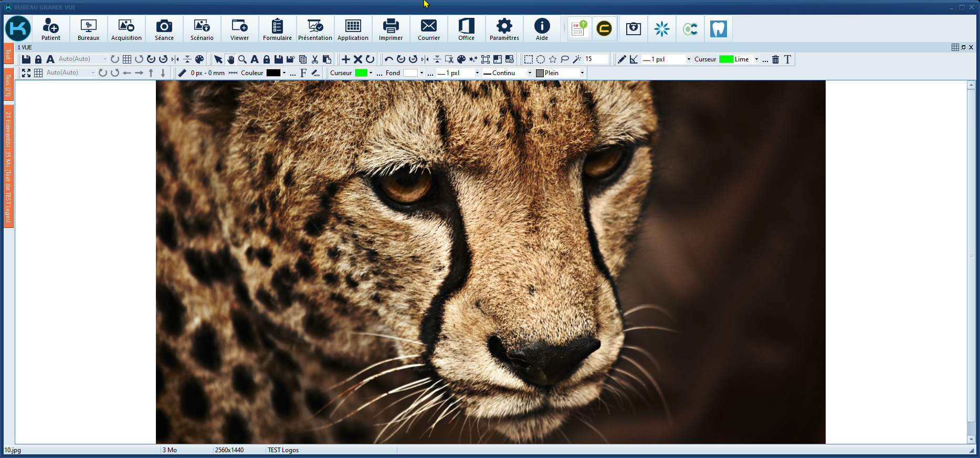Activate the magic wand tool
Viewport: 980px width, 458px height.
(x=577, y=59)
